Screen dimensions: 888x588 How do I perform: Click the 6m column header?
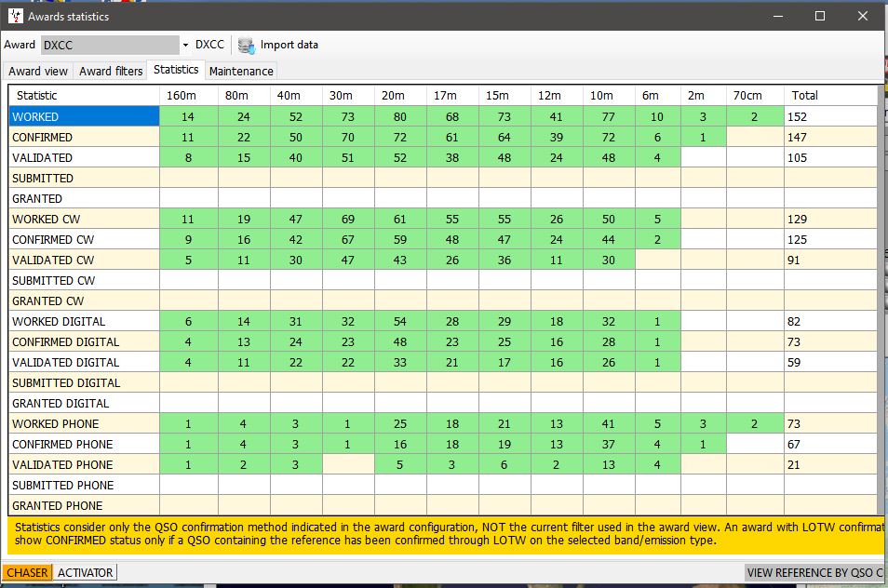(657, 96)
